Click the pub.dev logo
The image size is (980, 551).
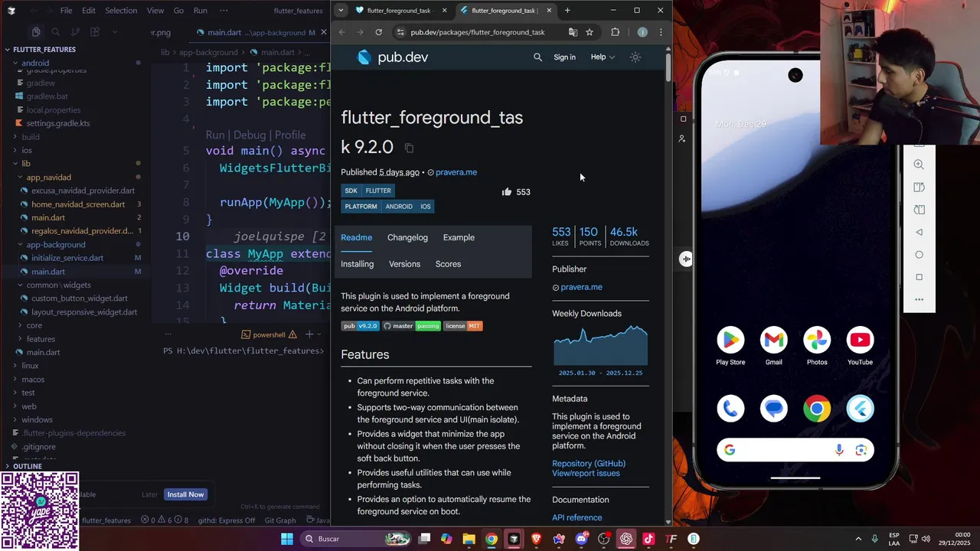tap(393, 57)
